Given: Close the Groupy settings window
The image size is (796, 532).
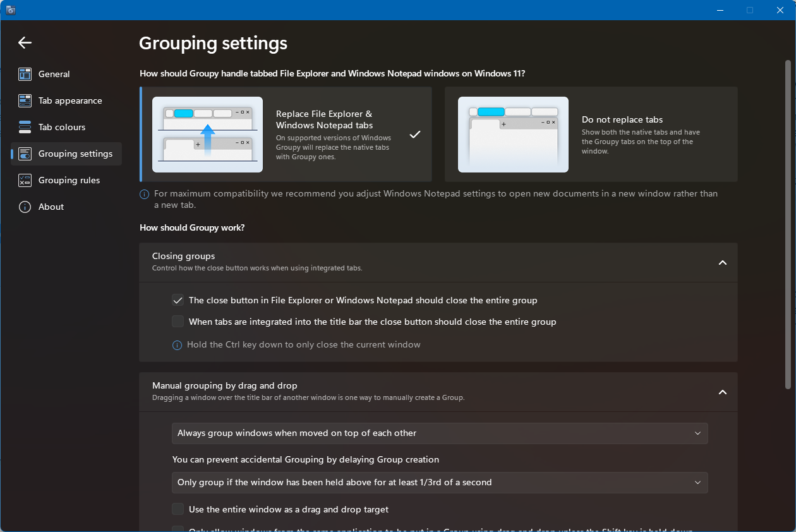Looking at the screenshot, I should pyautogui.click(x=779, y=10).
